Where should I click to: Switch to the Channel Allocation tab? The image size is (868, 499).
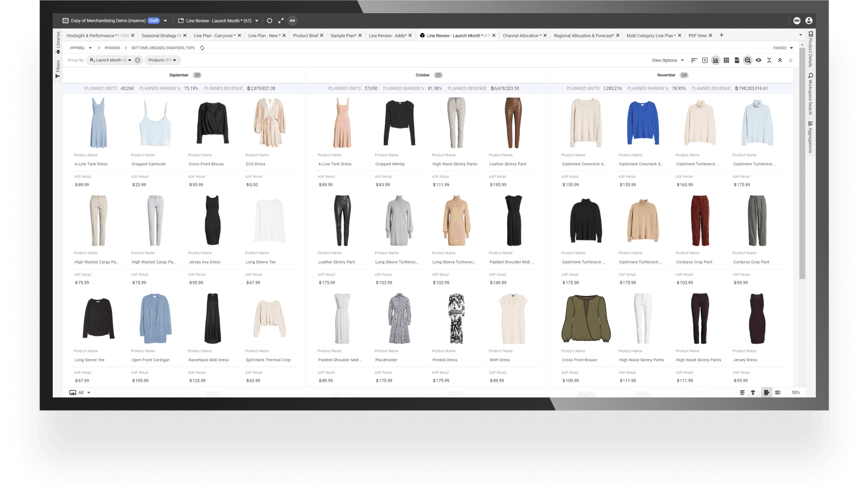click(521, 36)
